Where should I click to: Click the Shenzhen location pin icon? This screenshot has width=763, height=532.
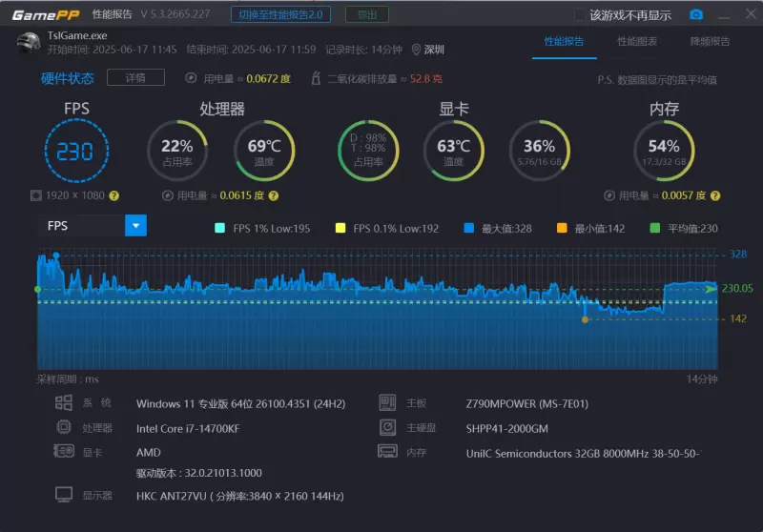pyautogui.click(x=416, y=50)
